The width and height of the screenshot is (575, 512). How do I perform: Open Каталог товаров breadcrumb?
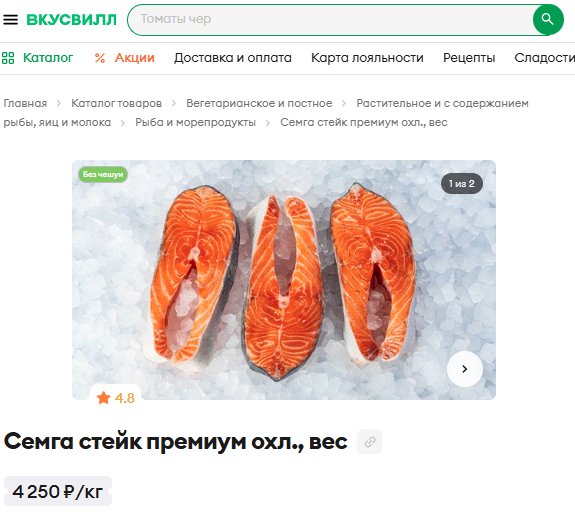click(x=117, y=103)
